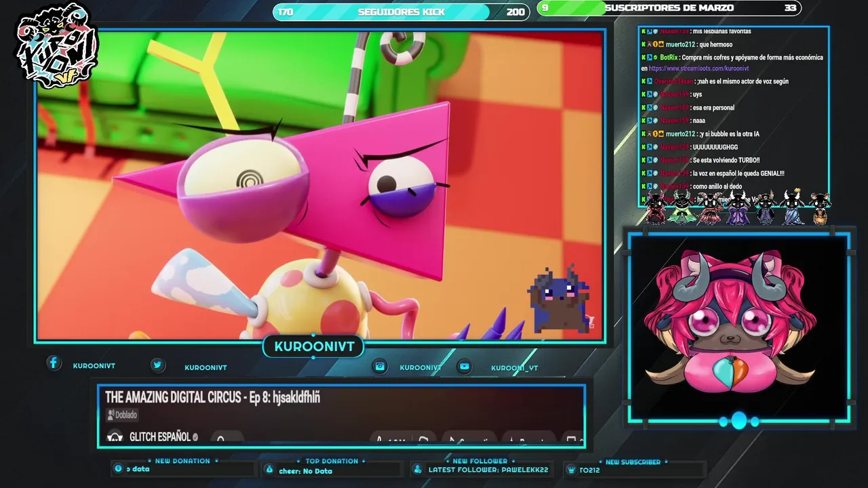Click the glowing blue knob under the webcam frame
The height and width of the screenshot is (488, 868).
(x=738, y=421)
